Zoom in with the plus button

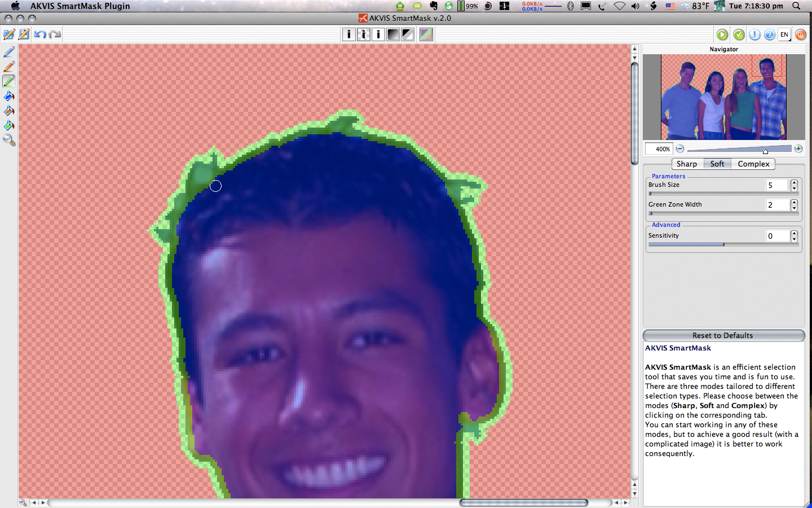pyautogui.click(x=798, y=148)
